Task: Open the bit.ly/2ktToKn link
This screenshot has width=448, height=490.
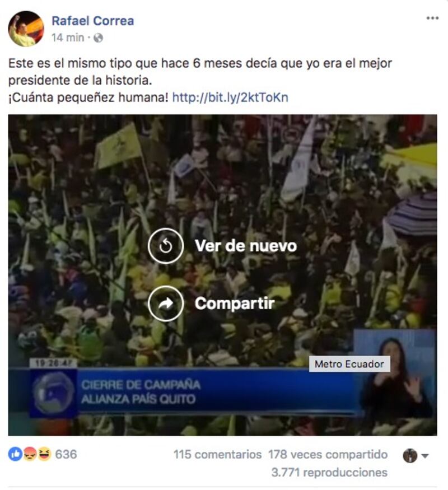Action: (230, 97)
